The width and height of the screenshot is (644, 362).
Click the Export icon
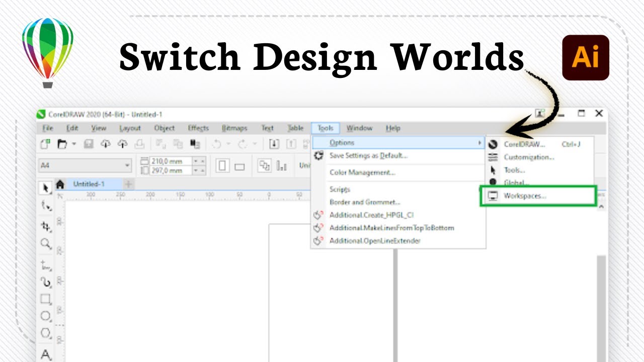(x=291, y=144)
